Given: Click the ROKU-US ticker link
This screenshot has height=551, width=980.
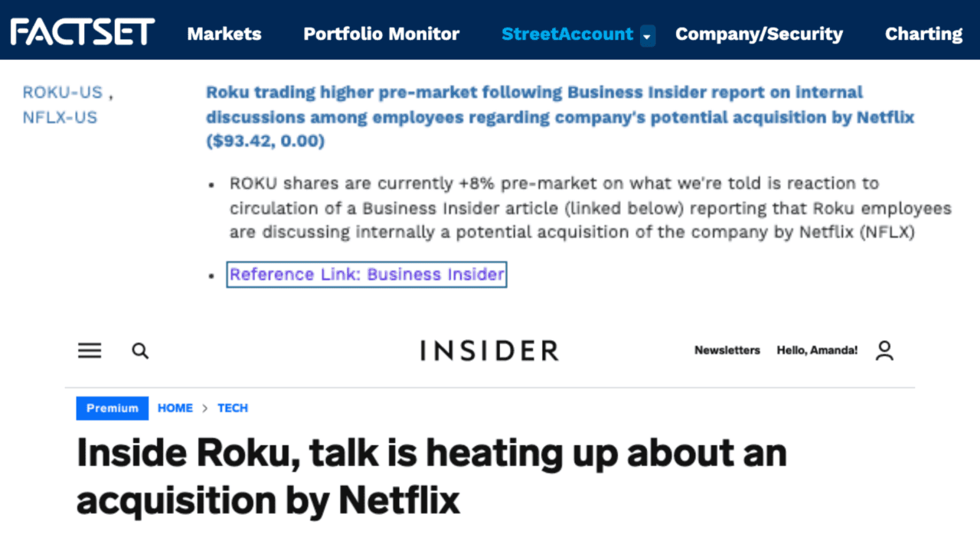Looking at the screenshot, I should pos(63,93).
